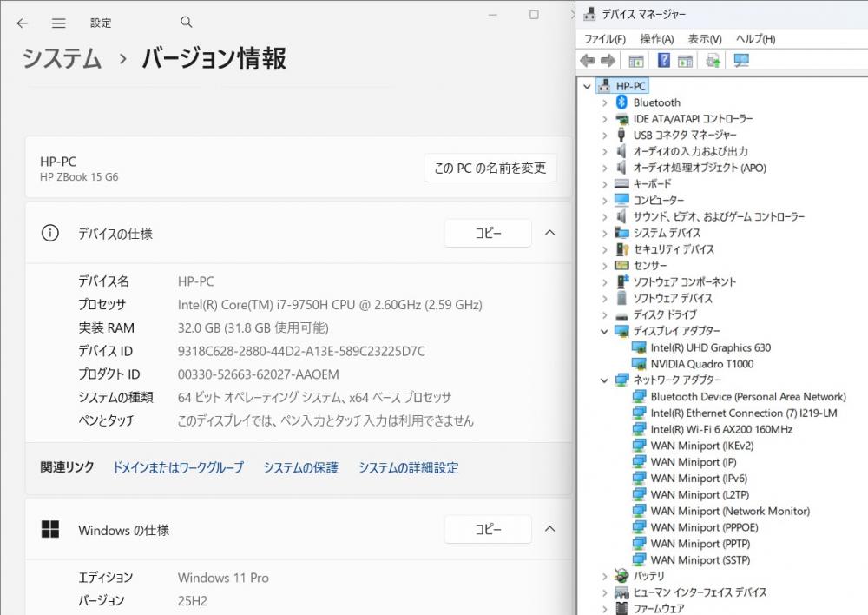Click the デバイス ID value 9318C628 text
Viewport: 868px width, 615px height.
click(x=301, y=351)
